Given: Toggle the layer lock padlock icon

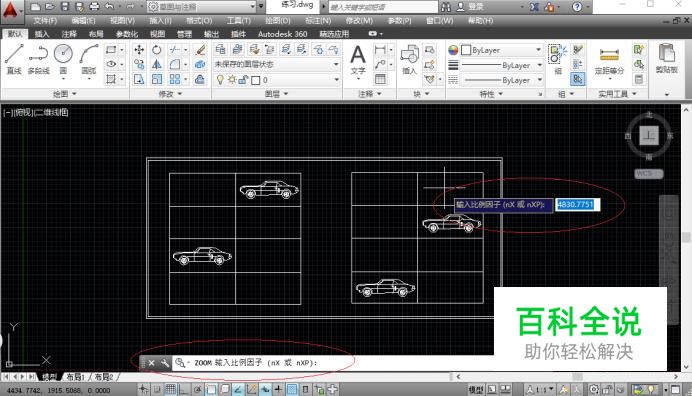Looking at the screenshot, I should point(243,80).
